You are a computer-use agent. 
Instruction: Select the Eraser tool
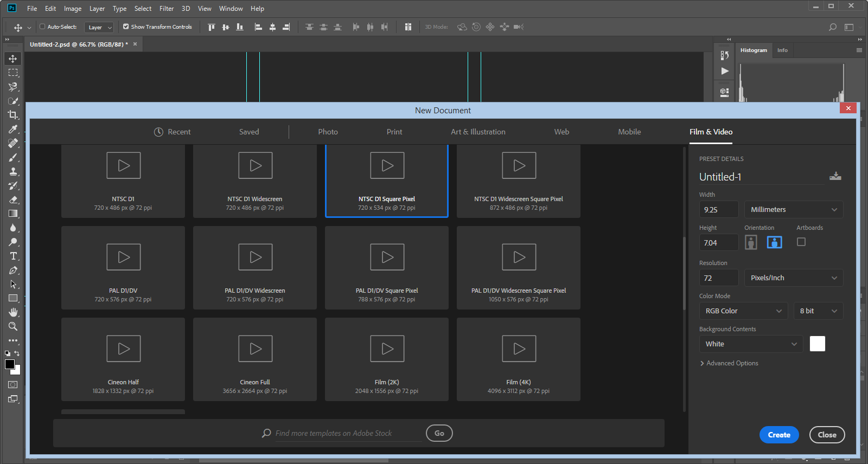tap(12, 199)
